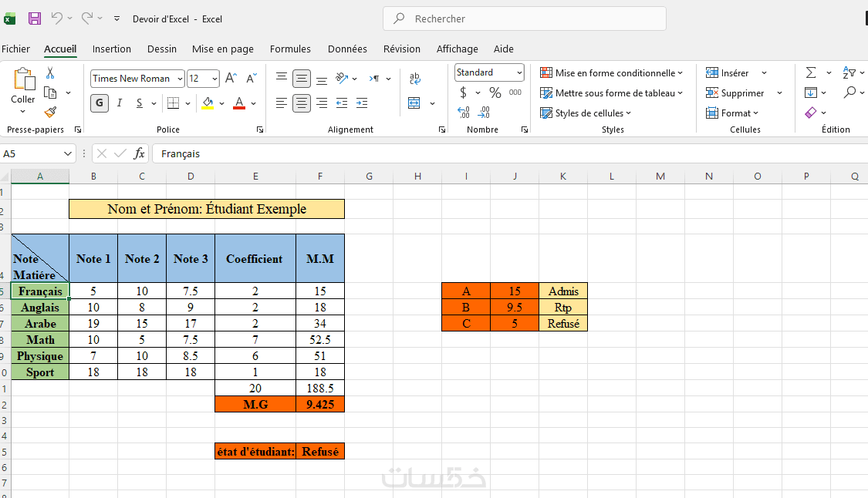Viewport: 868px width, 498px height.
Task: Open Nombre group dialog launcher
Action: click(x=524, y=130)
